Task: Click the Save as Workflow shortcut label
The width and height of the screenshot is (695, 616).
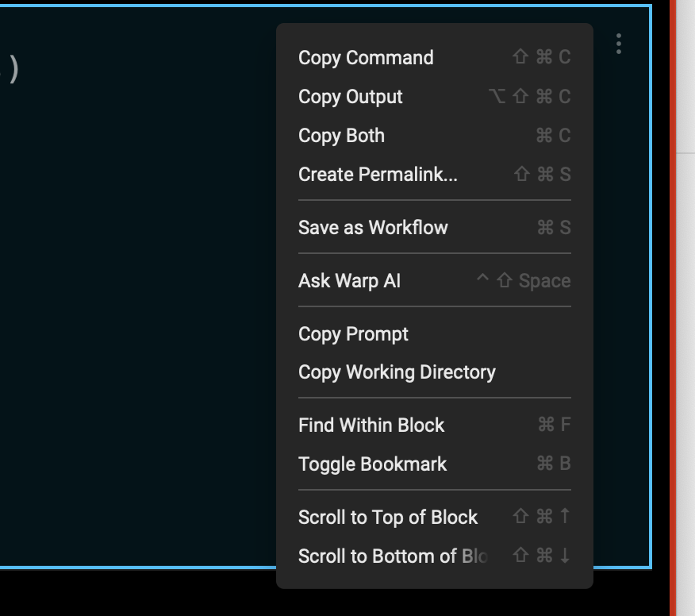Action: pos(555,228)
